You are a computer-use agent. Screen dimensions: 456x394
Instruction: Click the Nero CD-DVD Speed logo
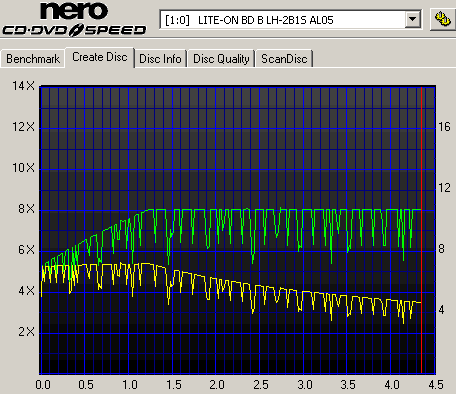click(x=74, y=19)
